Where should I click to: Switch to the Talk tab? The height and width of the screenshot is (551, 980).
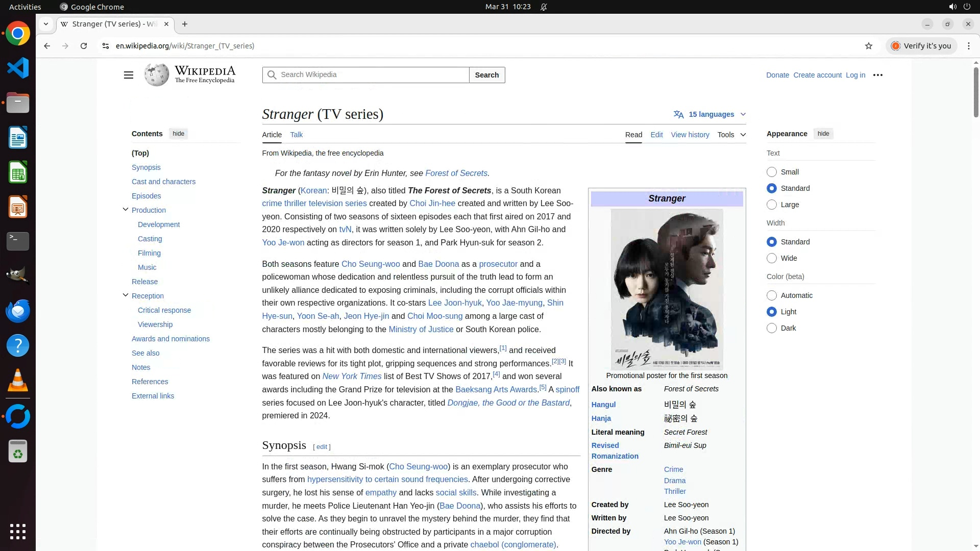296,135
